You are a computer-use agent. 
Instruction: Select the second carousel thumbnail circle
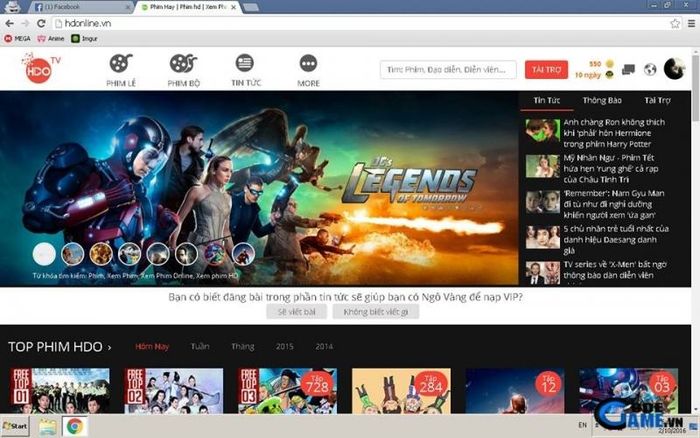(x=72, y=254)
